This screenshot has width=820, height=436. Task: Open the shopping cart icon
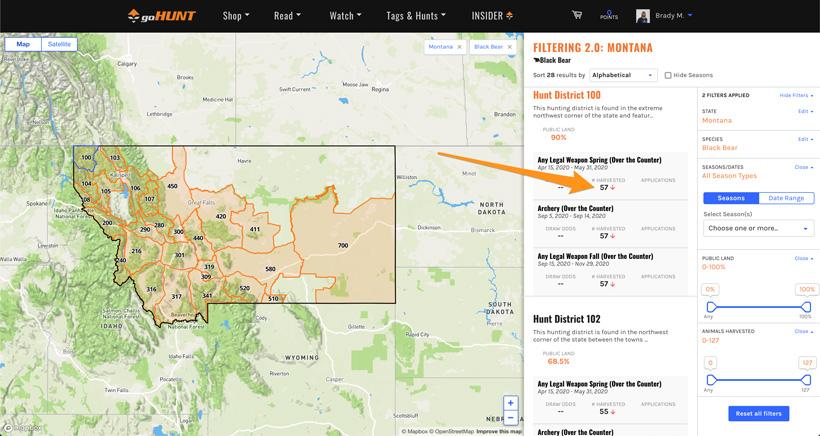pyautogui.click(x=576, y=15)
